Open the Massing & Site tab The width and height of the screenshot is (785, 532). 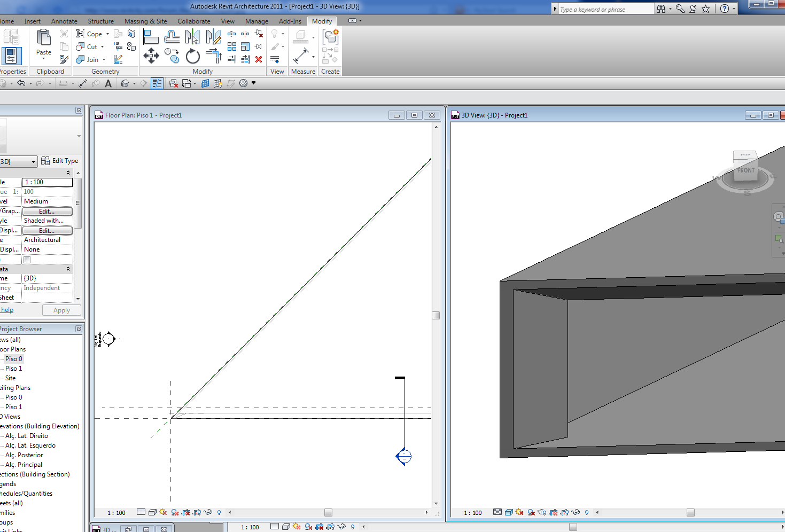(x=145, y=21)
